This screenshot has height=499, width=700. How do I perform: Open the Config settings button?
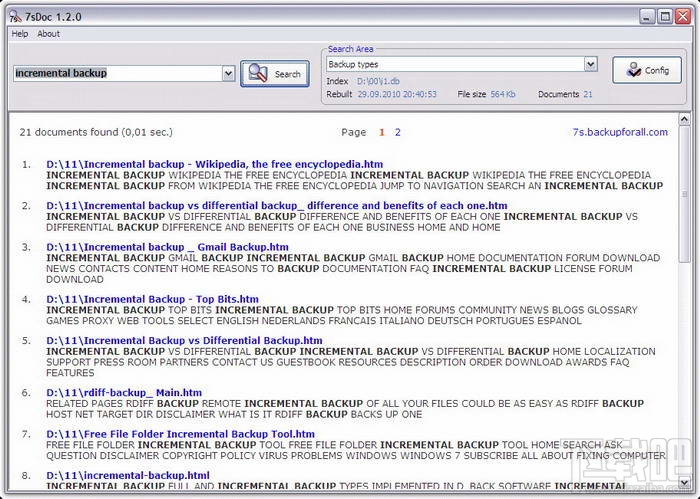point(647,70)
